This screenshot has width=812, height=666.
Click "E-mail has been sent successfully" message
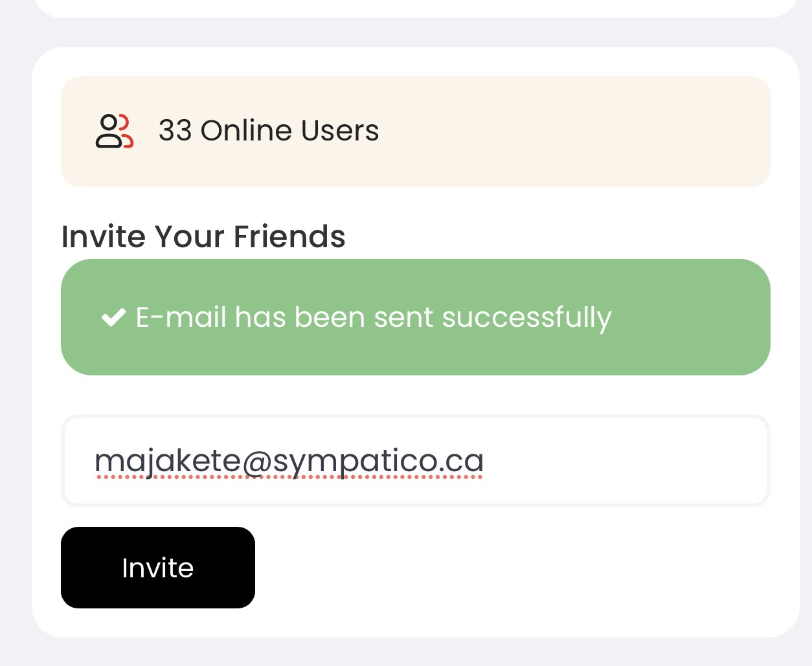[x=374, y=318]
